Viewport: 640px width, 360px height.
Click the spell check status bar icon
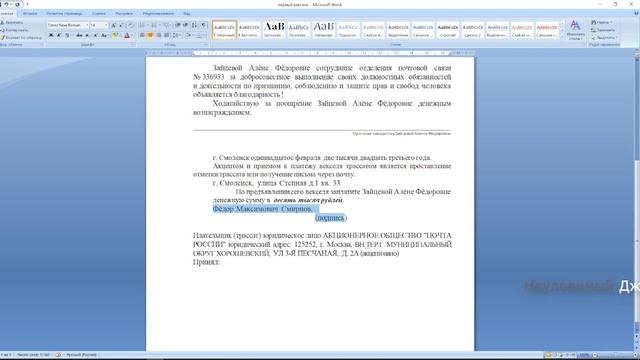(58, 355)
